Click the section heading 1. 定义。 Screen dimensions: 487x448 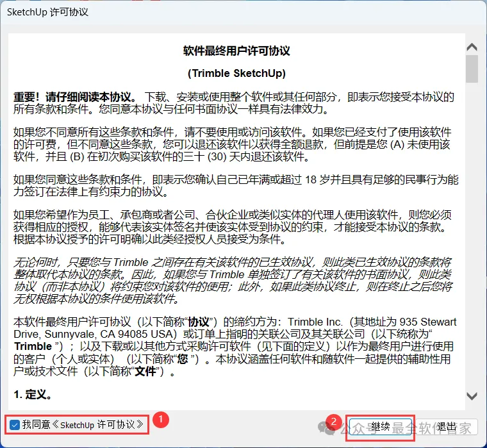tap(33, 395)
